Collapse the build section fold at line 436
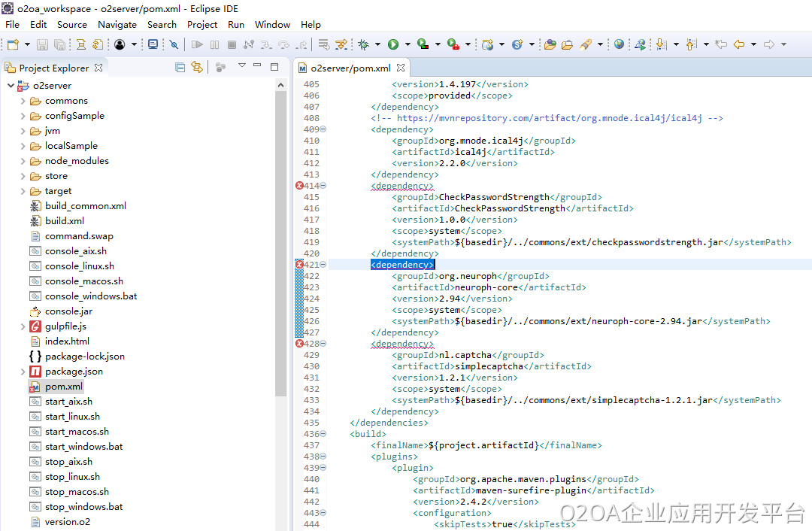812x531 pixels. (323, 434)
